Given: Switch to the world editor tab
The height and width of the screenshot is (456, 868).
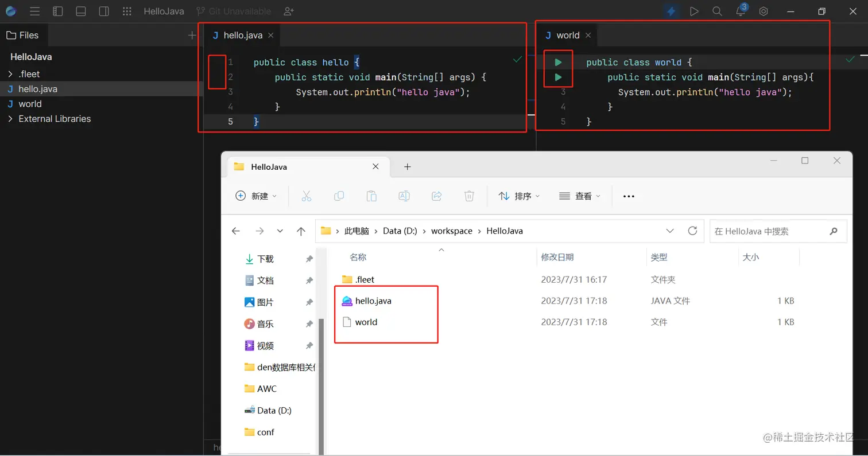Looking at the screenshot, I should pos(568,35).
